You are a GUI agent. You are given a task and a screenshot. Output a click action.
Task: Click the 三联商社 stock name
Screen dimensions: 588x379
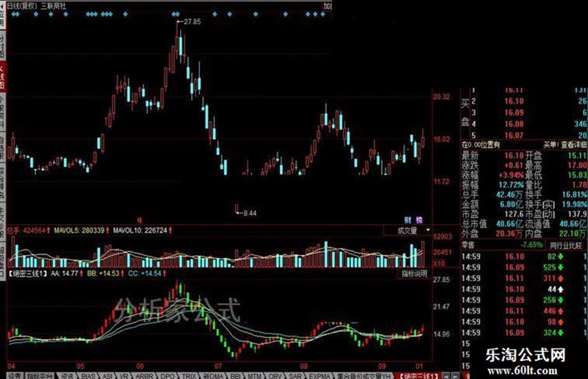tap(54, 6)
